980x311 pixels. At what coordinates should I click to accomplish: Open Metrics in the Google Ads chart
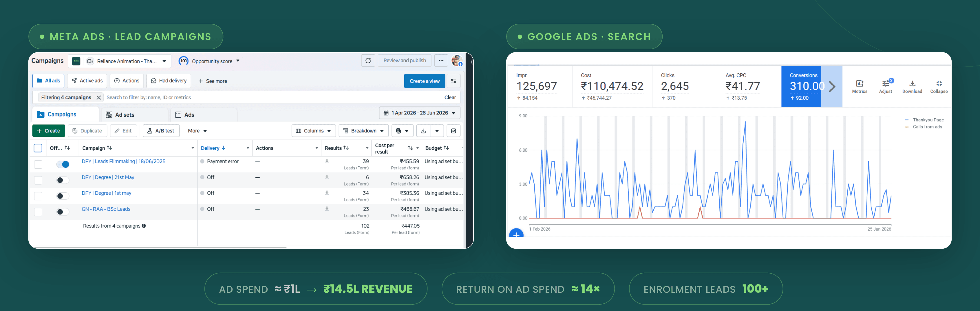click(x=860, y=86)
